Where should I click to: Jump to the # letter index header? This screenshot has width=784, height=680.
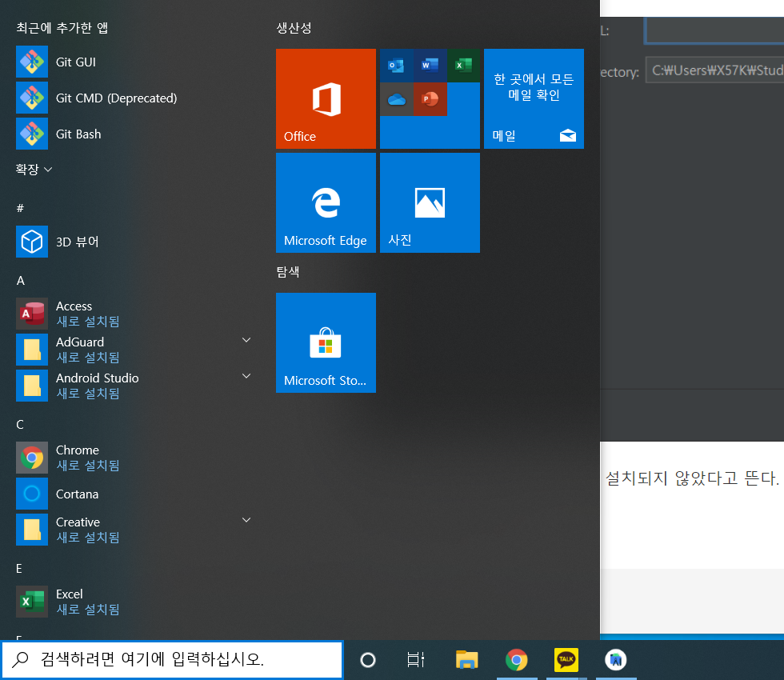tap(20, 208)
